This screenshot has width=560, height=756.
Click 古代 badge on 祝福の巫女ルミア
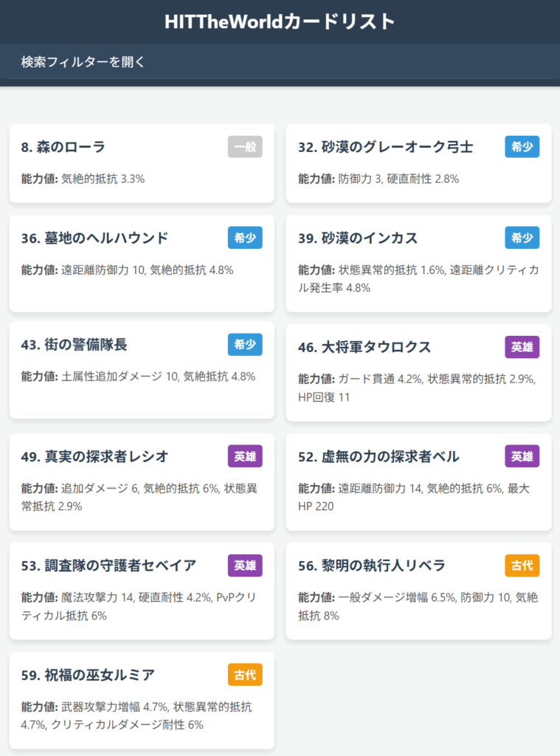[x=245, y=675]
